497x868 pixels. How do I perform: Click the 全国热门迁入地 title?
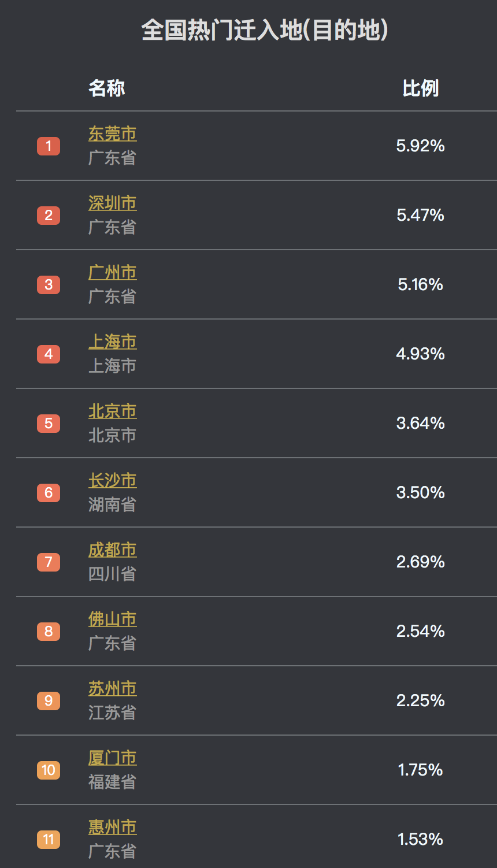264,30
